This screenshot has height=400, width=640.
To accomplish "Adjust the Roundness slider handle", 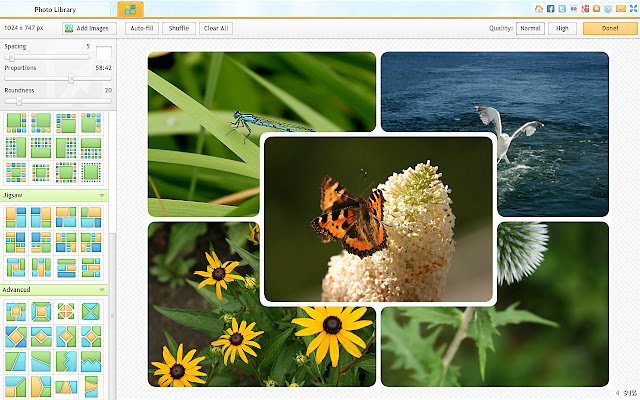I will pyautogui.click(x=19, y=101).
